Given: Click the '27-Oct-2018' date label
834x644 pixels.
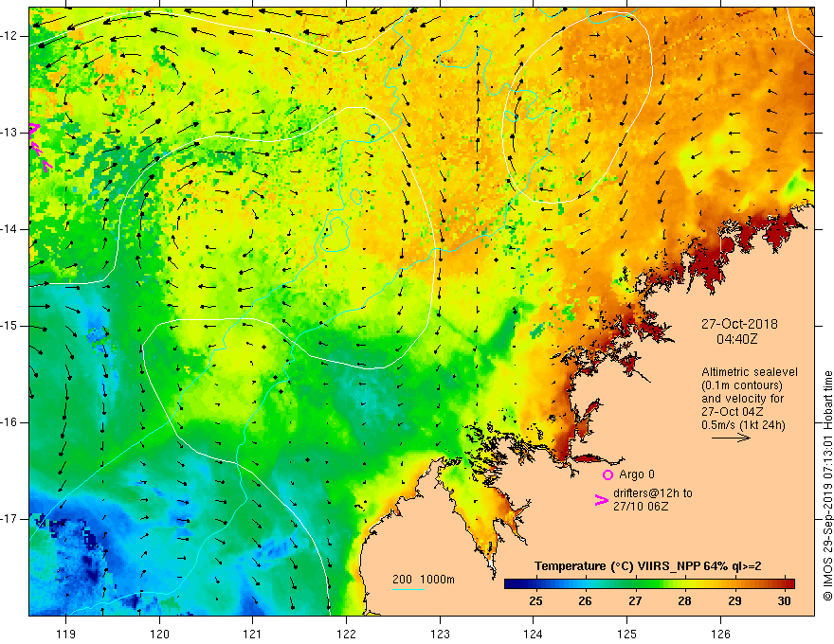Looking at the screenshot, I should [739, 324].
